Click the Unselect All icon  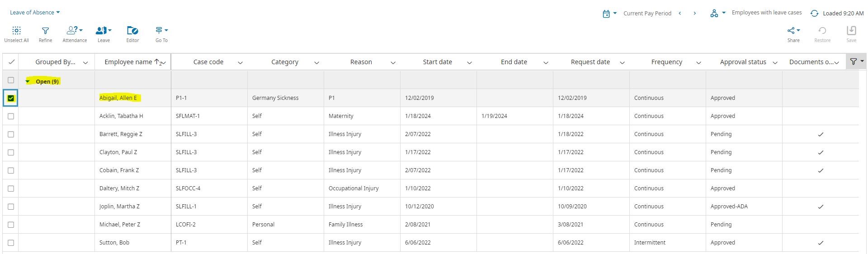tap(16, 31)
